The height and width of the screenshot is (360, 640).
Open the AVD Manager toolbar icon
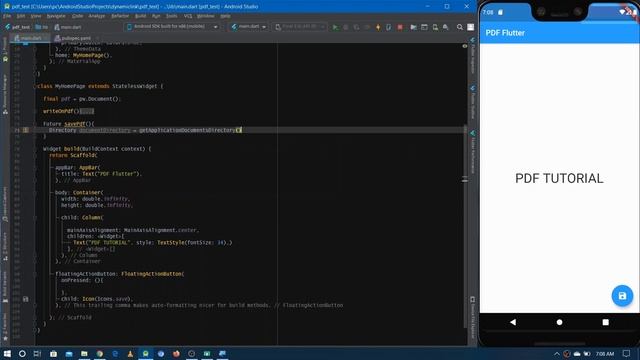click(x=435, y=27)
